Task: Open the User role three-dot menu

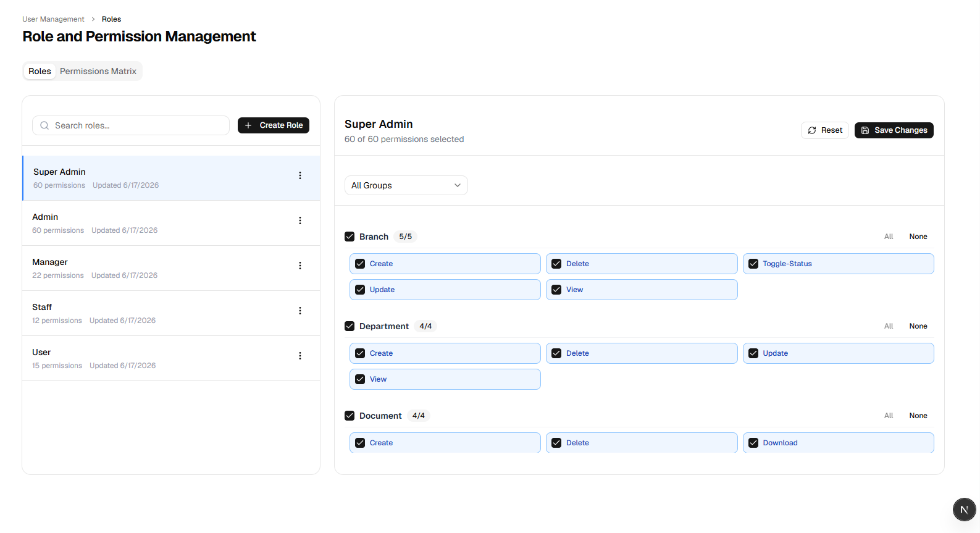Action: (300, 356)
